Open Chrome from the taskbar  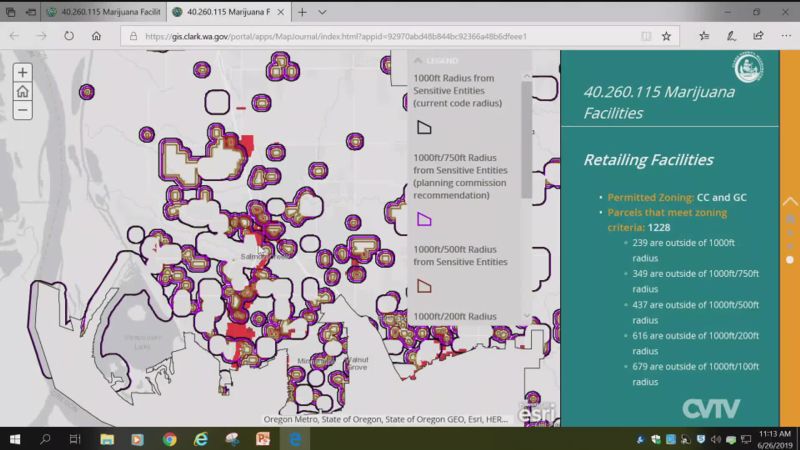point(169,439)
